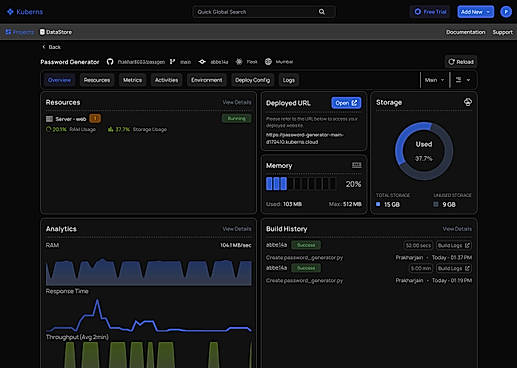Switch to the Deploy Config tab
The image size is (517, 368).
252,80
